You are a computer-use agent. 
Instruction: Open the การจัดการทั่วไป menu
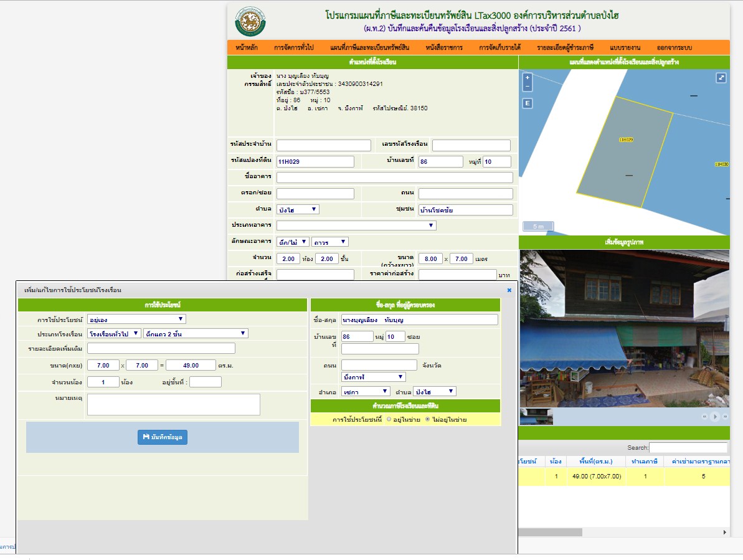294,47
